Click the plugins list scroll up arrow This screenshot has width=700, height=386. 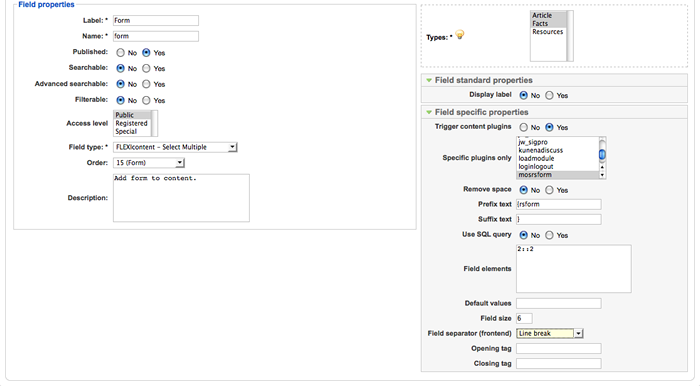[x=602, y=167]
